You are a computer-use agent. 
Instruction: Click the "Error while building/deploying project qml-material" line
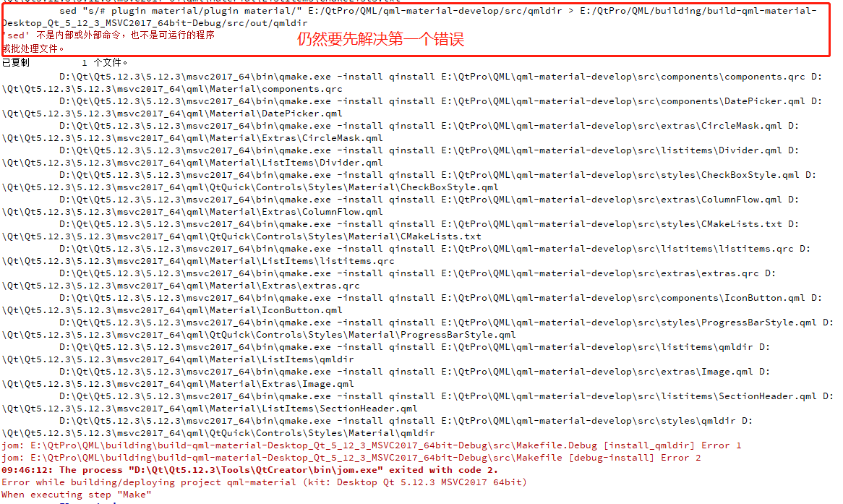click(x=264, y=482)
